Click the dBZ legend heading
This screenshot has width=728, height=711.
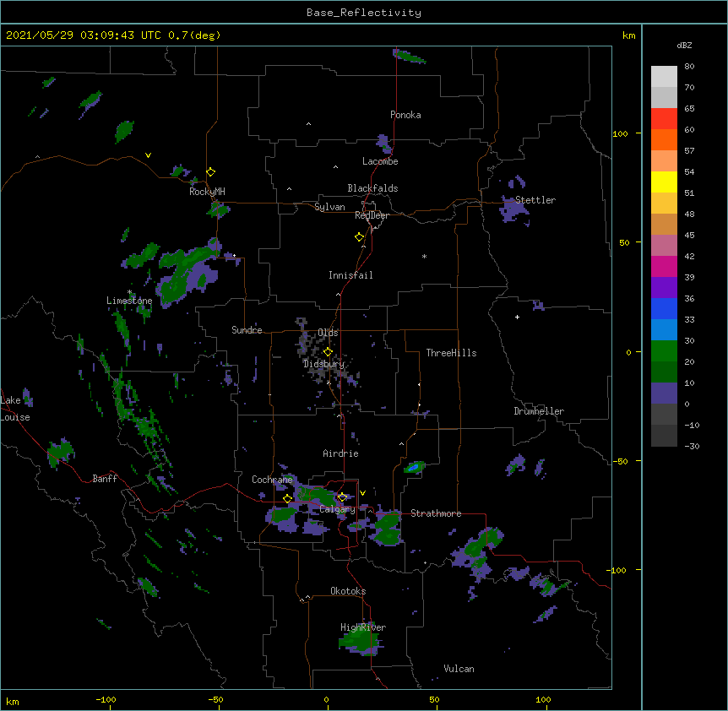click(x=684, y=45)
